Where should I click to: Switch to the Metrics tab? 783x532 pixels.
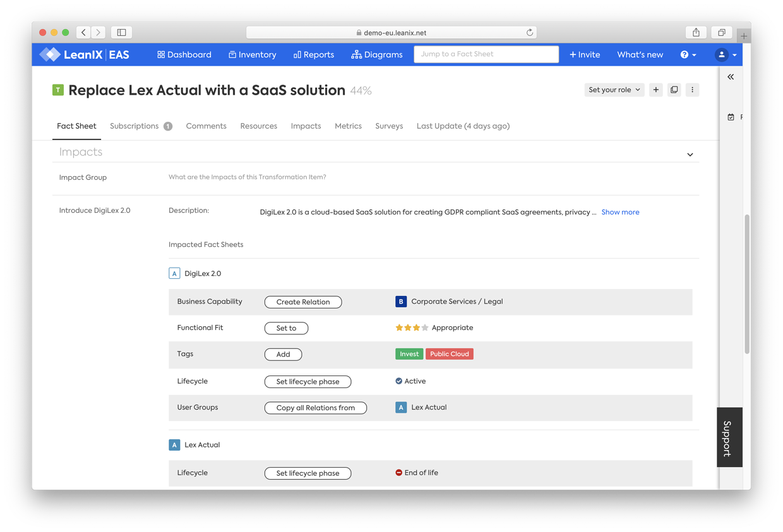348,126
